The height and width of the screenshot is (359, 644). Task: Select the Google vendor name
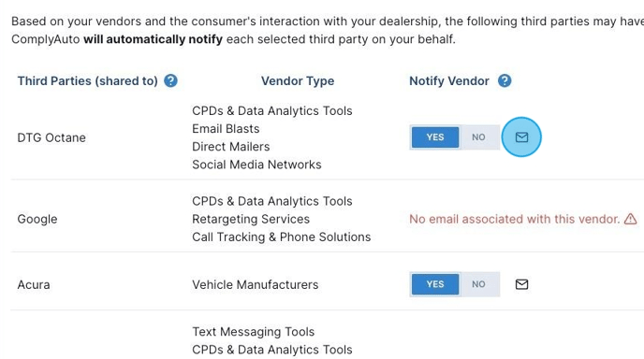[x=37, y=219]
